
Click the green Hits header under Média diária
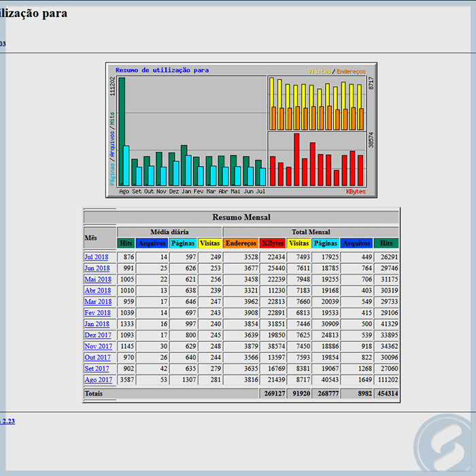(x=126, y=243)
